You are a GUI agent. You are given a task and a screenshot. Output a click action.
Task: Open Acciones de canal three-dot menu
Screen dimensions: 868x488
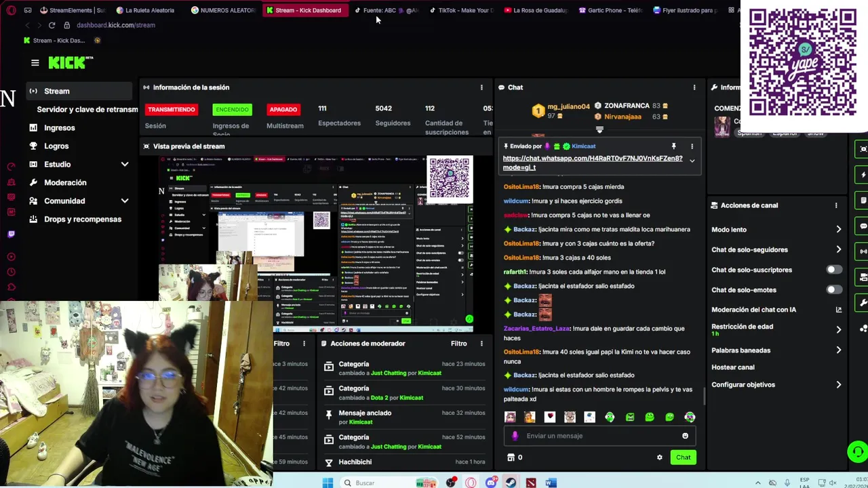click(835, 205)
